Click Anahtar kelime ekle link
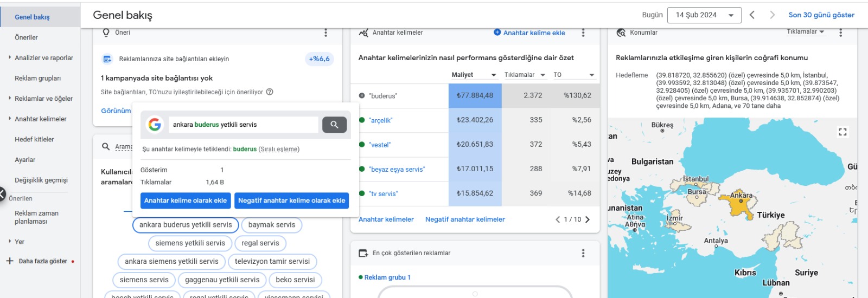This screenshot has height=298, width=868. coord(534,33)
